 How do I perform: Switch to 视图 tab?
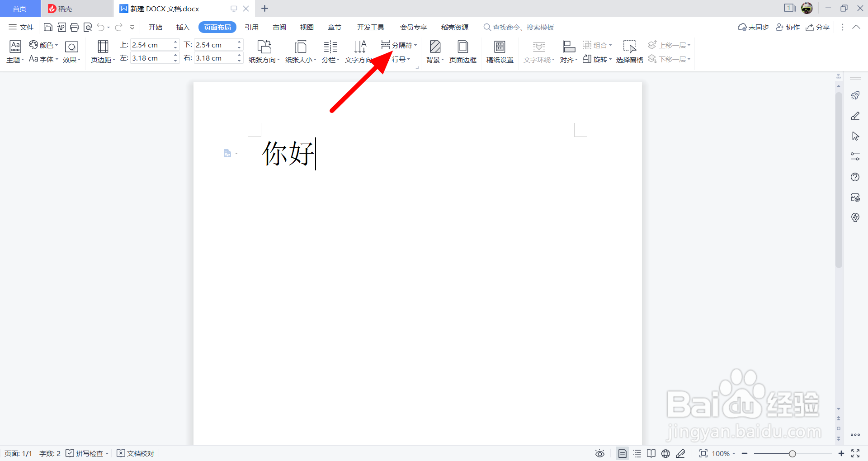(x=307, y=27)
